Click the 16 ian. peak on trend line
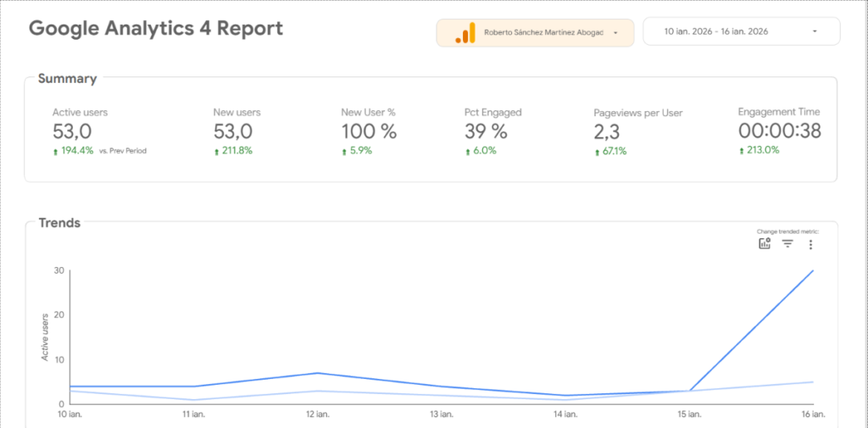Screen dimensions: 868x428 pyautogui.click(x=813, y=271)
